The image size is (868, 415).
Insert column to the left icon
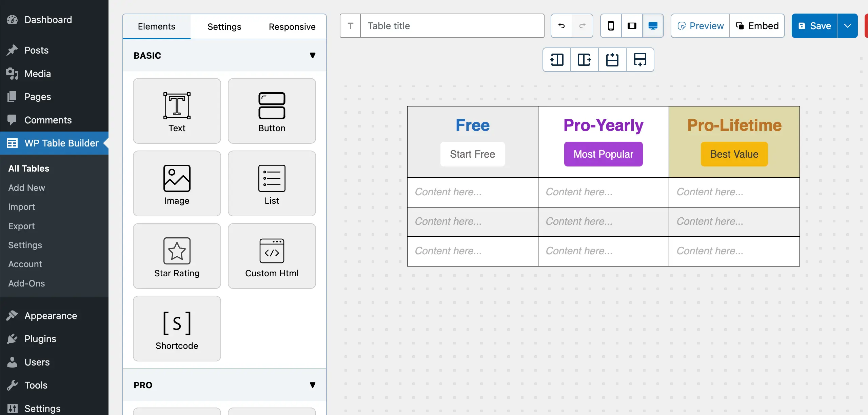coord(557,60)
